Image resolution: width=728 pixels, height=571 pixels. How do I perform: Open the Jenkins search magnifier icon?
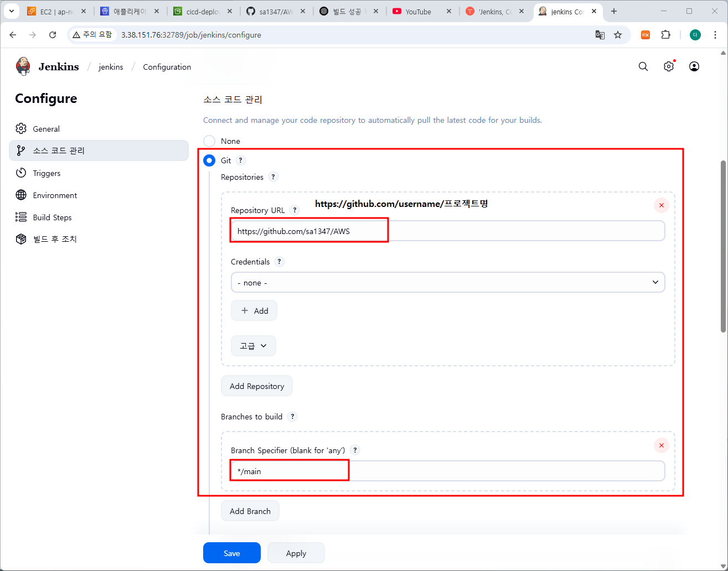[643, 66]
